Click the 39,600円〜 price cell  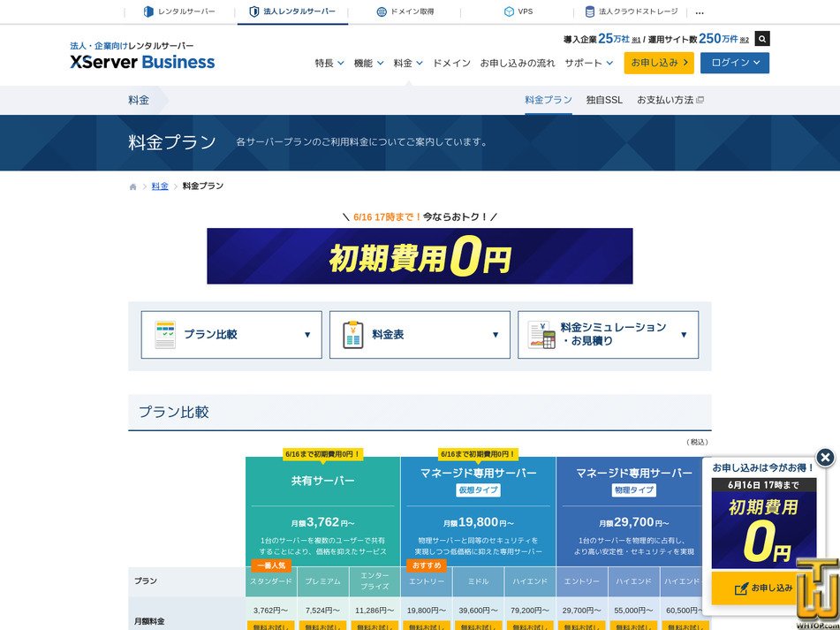[x=479, y=611]
